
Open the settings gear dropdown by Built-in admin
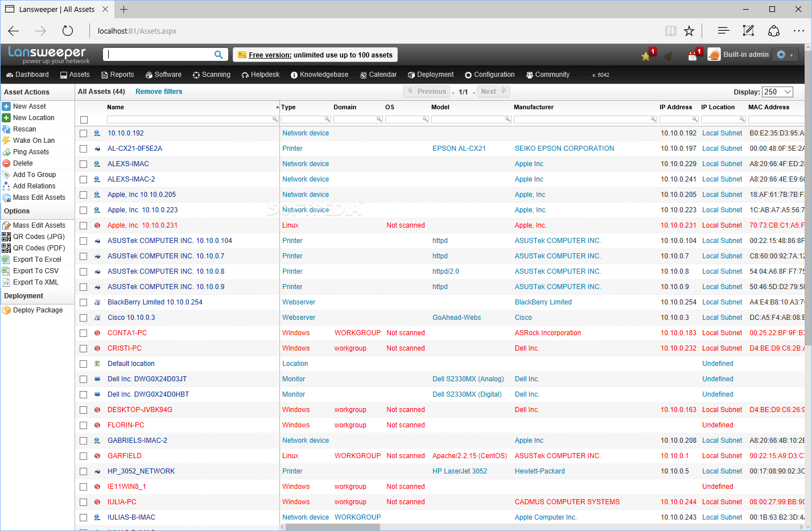(x=785, y=55)
